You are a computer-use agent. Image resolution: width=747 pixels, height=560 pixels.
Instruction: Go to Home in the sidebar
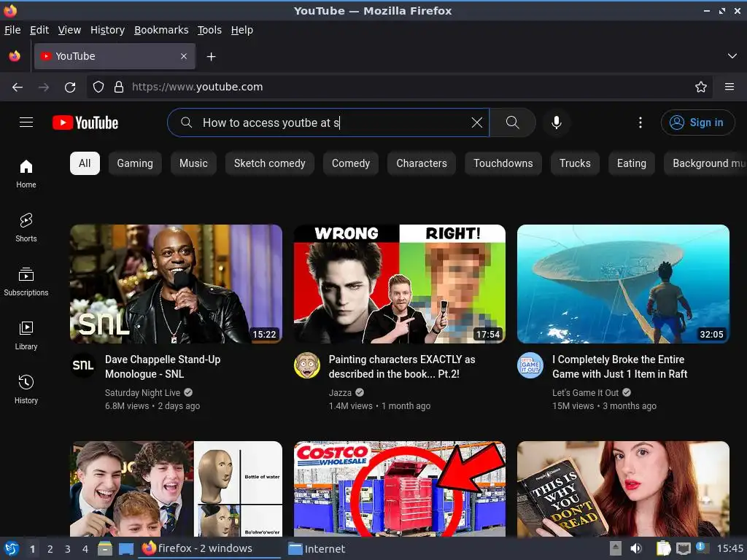coord(26,174)
